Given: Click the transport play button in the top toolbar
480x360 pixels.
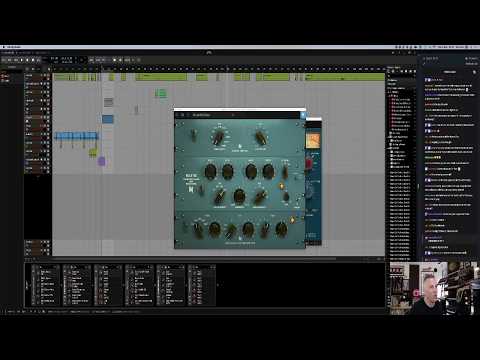Looking at the screenshot, I should click(22, 60).
